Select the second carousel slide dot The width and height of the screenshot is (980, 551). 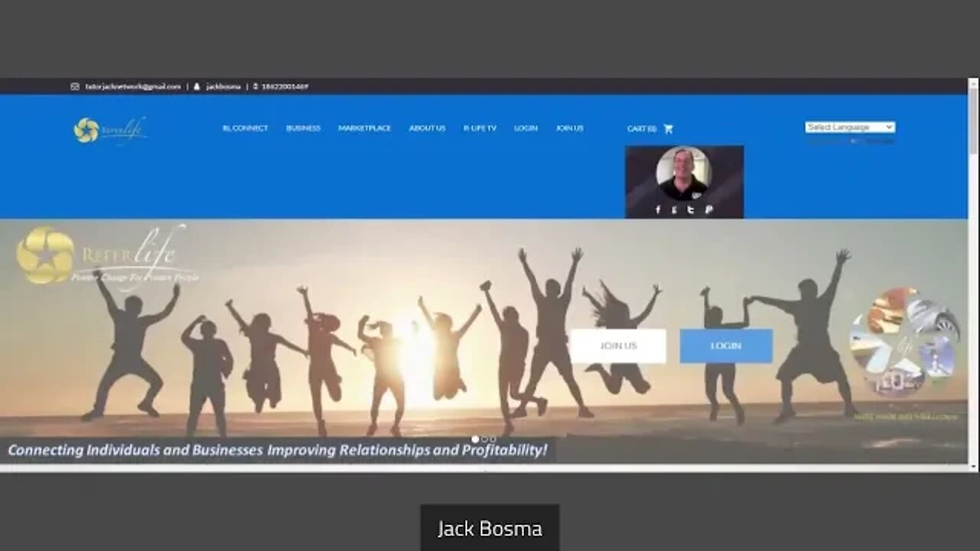[x=484, y=439]
